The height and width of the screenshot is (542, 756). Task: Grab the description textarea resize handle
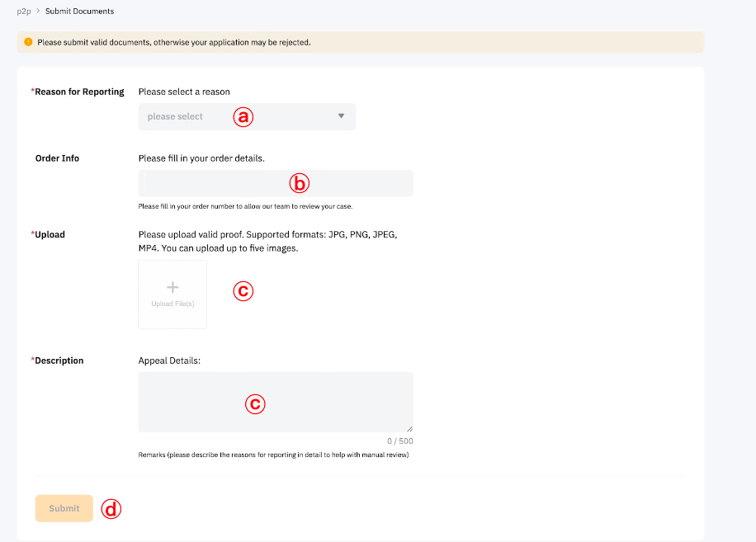click(x=409, y=428)
